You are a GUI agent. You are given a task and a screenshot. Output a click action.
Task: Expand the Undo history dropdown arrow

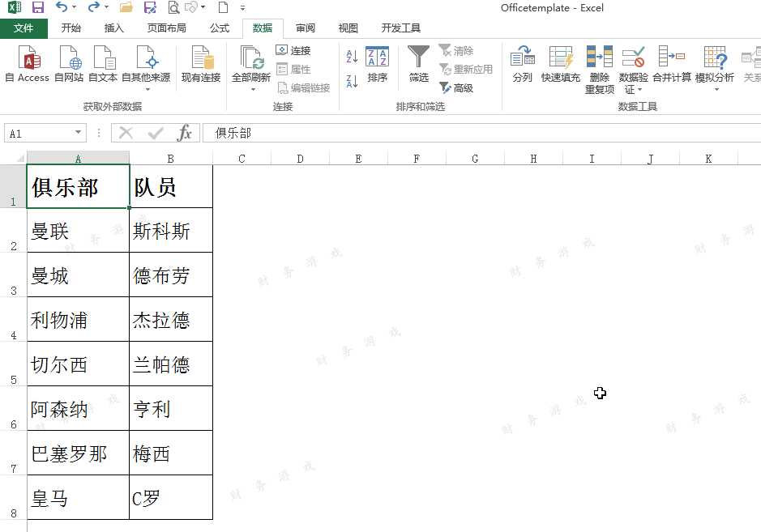pos(75,7)
